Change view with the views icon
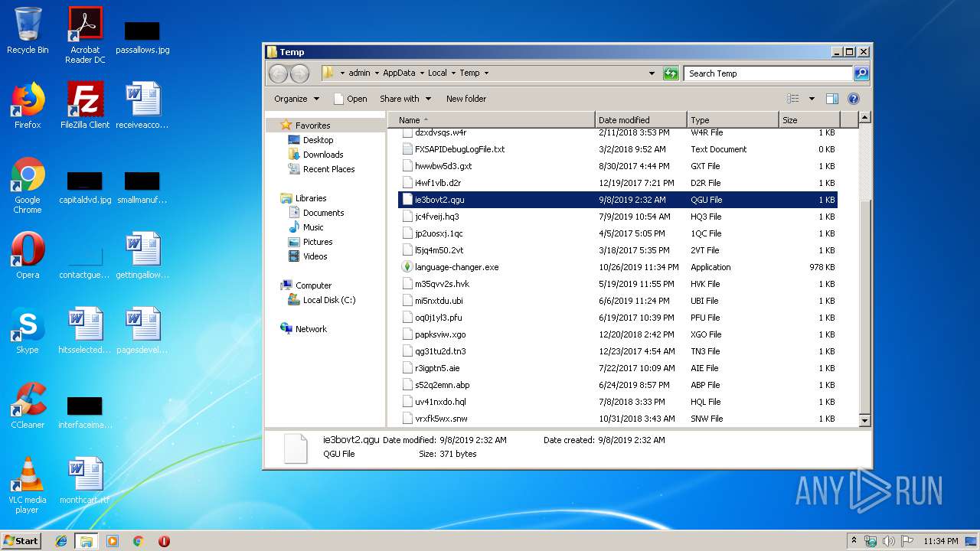The width and height of the screenshot is (980, 551). pyautogui.click(x=793, y=99)
